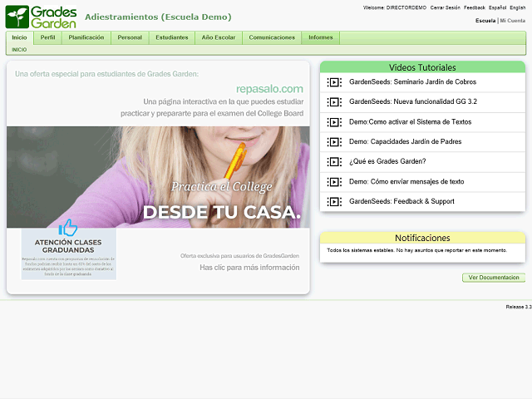
Task: Click video icon beside Sistema de Textos demo
Action: click(334, 122)
